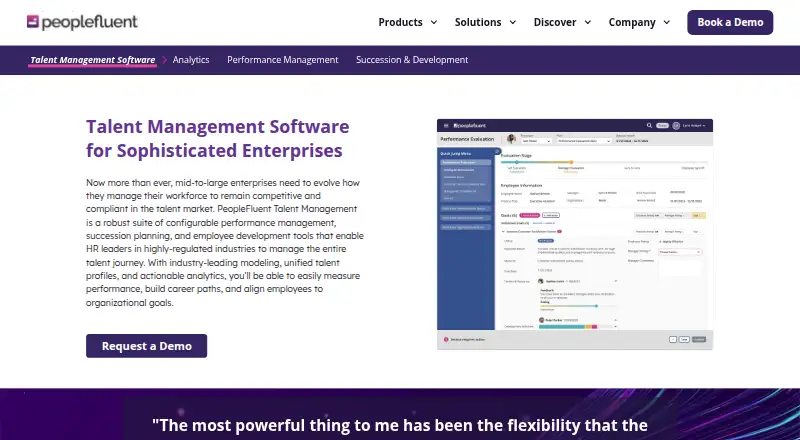
Task: Select the Talent Management Software tab
Action: click(x=92, y=60)
